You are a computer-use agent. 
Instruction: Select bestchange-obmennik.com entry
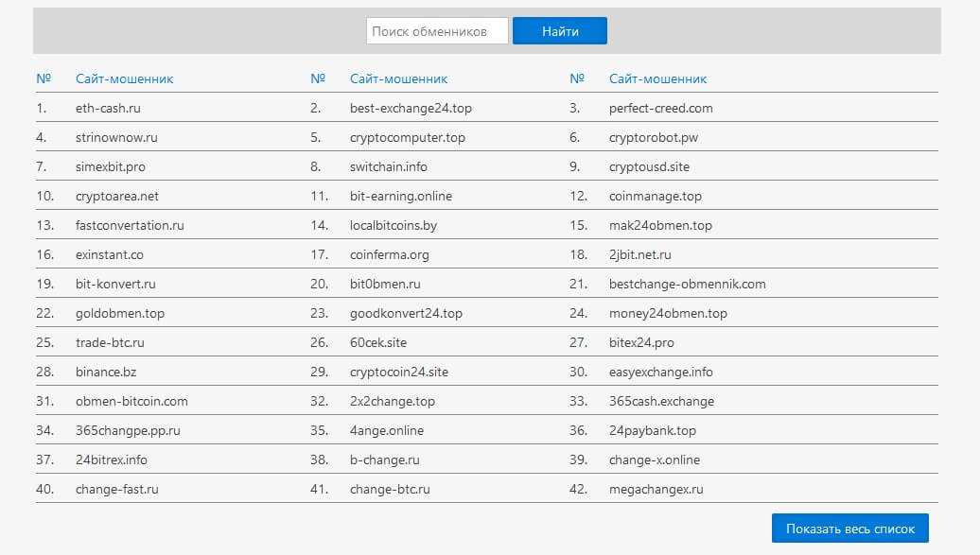pyautogui.click(x=687, y=285)
